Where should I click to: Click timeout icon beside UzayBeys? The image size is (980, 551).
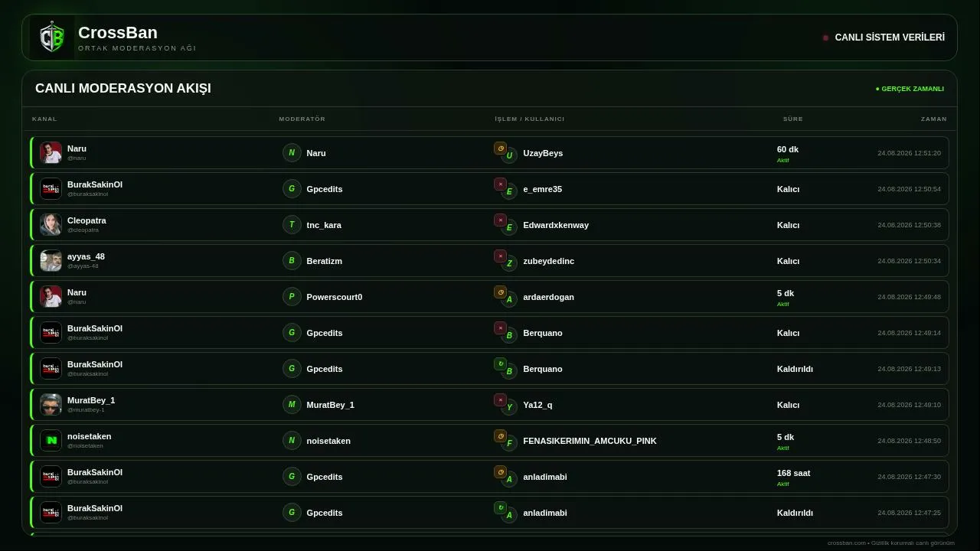pyautogui.click(x=500, y=148)
